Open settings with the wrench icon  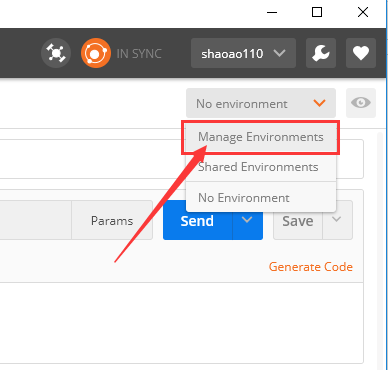tap(321, 53)
